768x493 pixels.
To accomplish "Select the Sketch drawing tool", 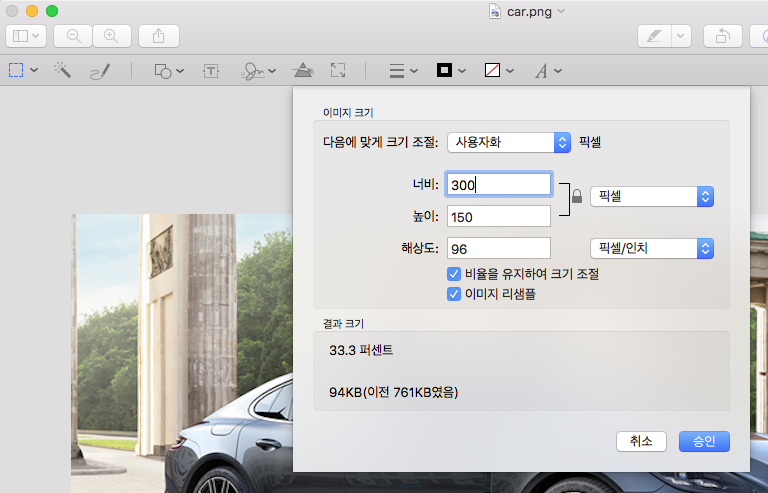I will (99, 71).
